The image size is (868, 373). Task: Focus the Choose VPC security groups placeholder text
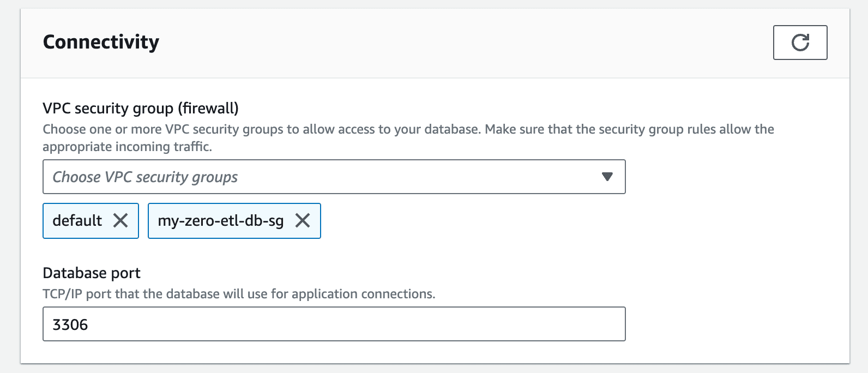click(145, 177)
